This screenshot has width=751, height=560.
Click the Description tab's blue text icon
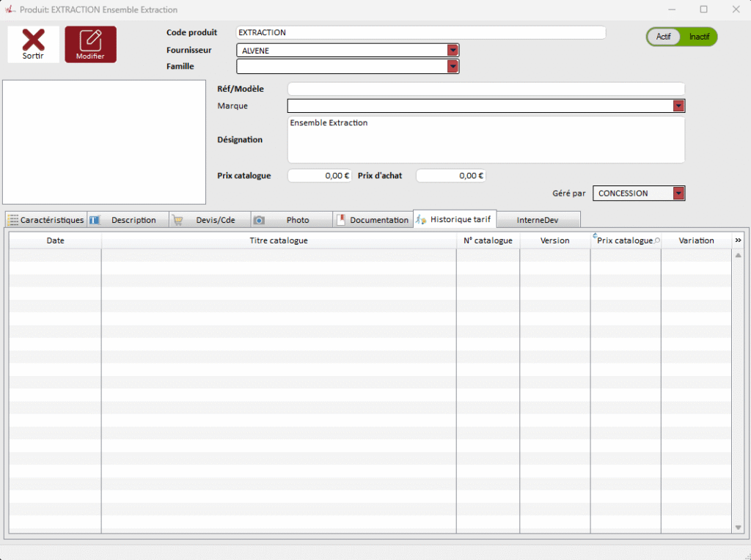pos(95,220)
